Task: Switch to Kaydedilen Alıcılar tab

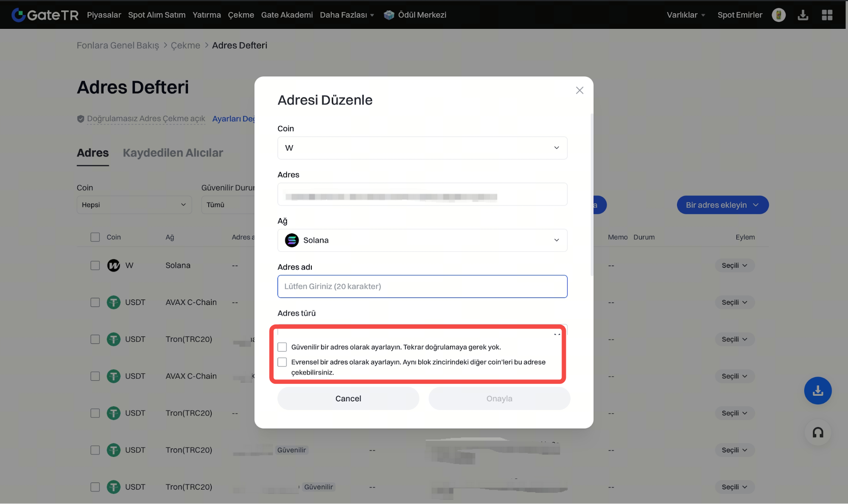Action: (x=173, y=153)
